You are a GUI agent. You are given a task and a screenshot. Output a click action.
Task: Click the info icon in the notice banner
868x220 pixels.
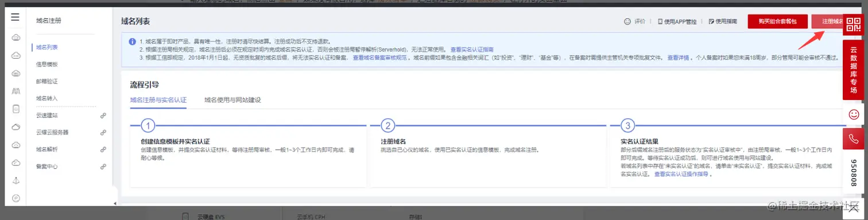132,42
